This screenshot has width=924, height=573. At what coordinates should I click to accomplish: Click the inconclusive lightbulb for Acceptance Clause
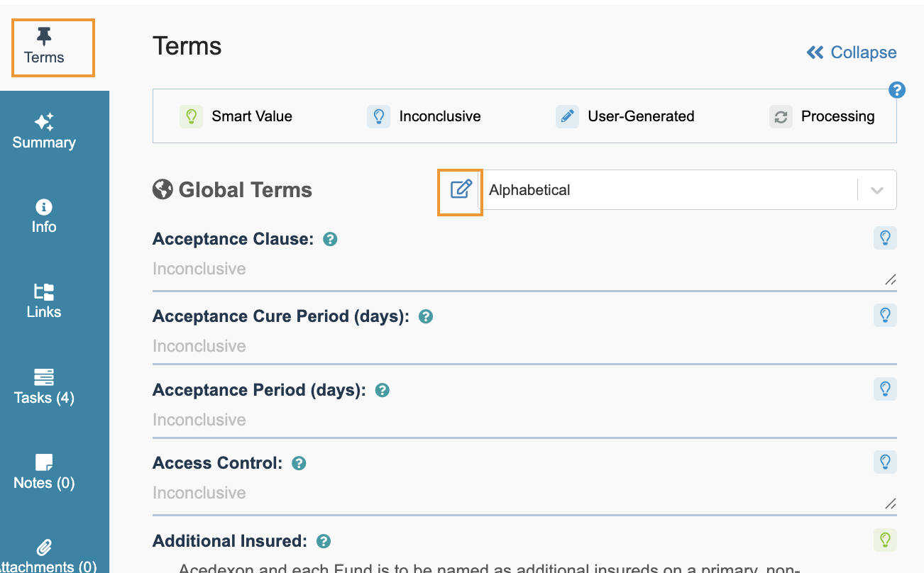[x=885, y=238]
